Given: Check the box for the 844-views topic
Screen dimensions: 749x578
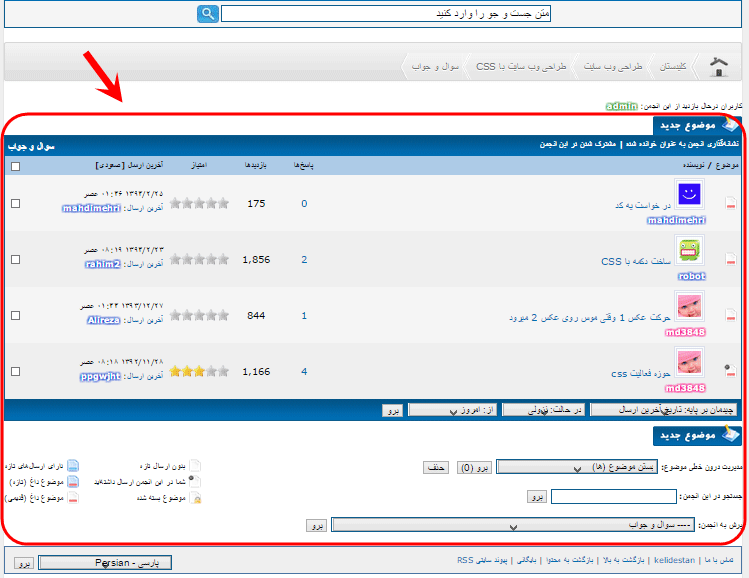Looking at the screenshot, I should tap(15, 315).
